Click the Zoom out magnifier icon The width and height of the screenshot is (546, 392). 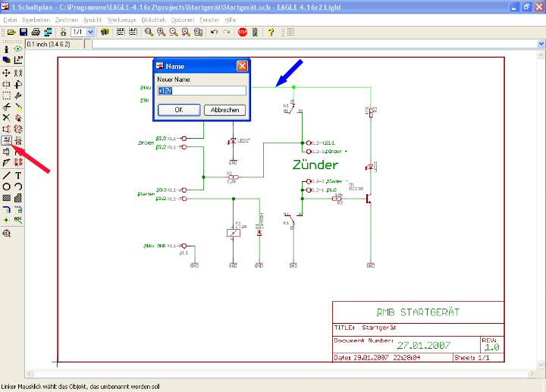pyautogui.click(x=174, y=33)
